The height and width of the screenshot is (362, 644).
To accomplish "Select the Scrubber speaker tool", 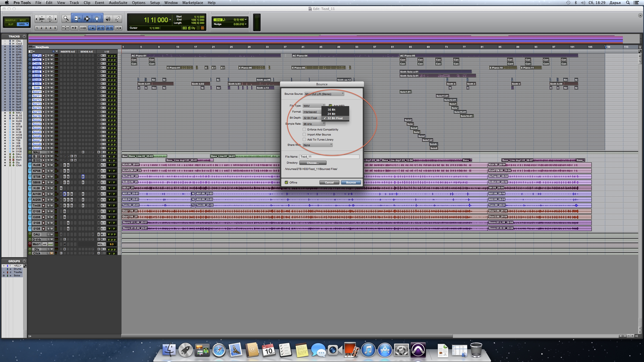I will coord(108,19).
